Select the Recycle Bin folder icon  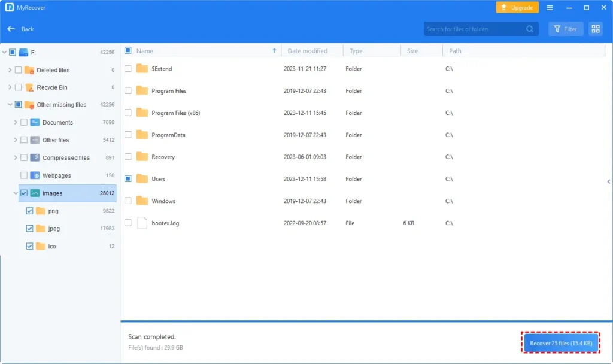[x=29, y=87]
